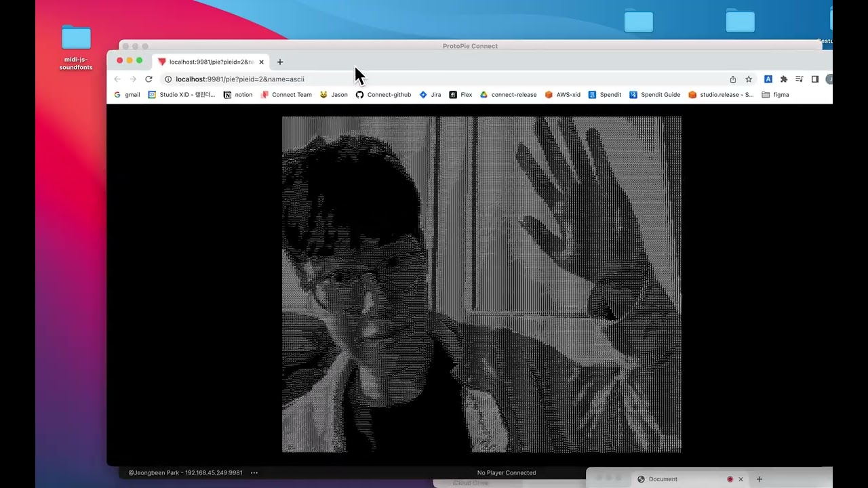Click the @Jeongbeen Park address label
Image resolution: width=868 pixels, height=488 pixels.
185,472
